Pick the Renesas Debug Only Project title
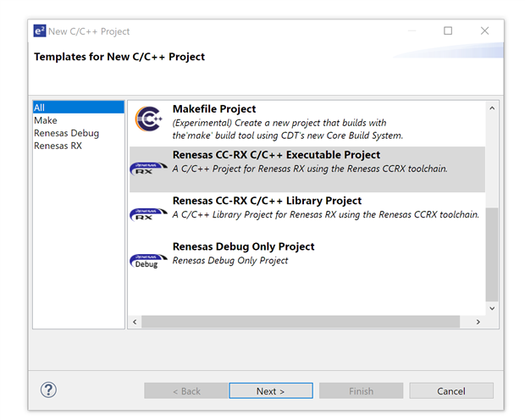 pyautogui.click(x=243, y=246)
